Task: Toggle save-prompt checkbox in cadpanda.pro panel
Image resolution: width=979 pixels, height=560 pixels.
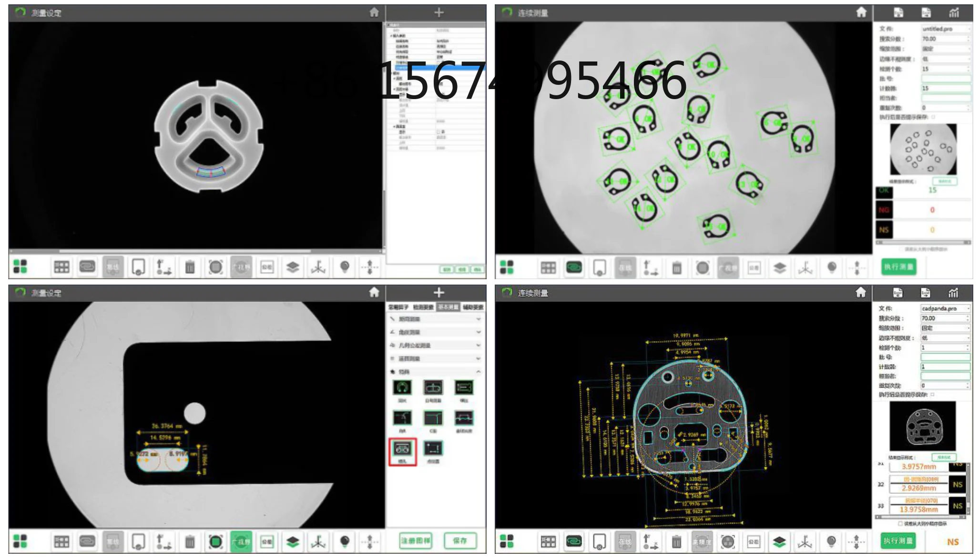Action: [932, 395]
